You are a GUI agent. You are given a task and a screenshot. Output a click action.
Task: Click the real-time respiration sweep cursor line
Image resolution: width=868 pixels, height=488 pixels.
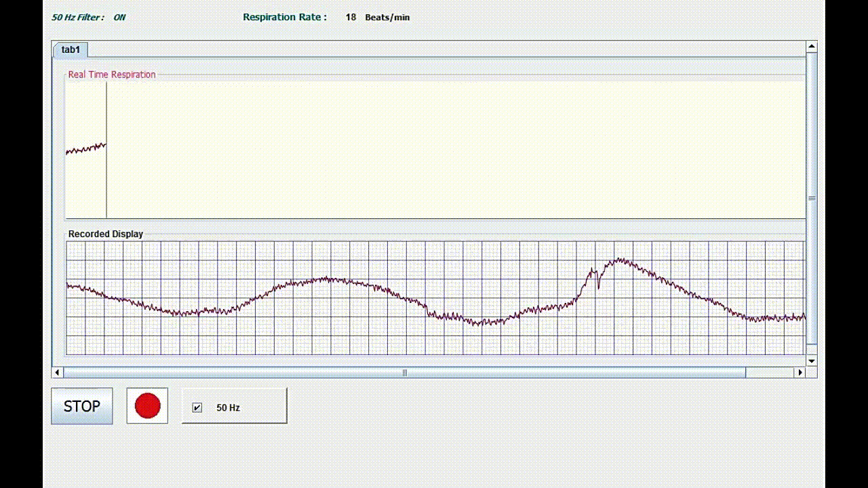click(106, 150)
